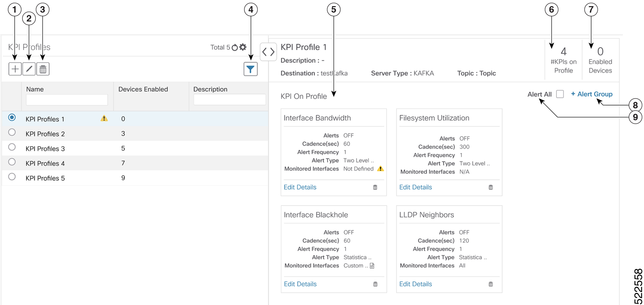
Task: Open custom interfaces document icon in Interface Blackhole
Action: (x=372, y=266)
